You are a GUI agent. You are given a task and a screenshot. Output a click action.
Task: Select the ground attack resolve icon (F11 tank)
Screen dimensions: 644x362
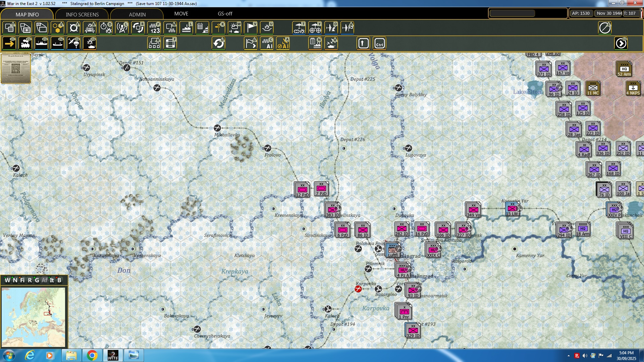[90, 43]
